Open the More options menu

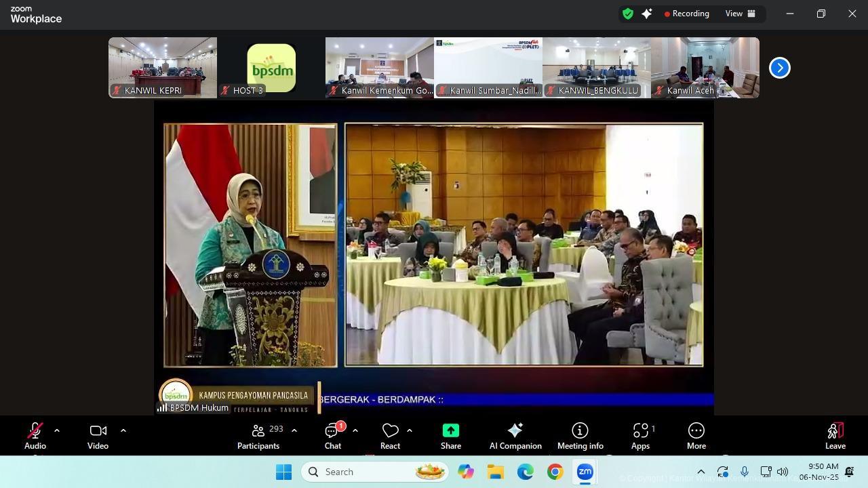[696, 436]
